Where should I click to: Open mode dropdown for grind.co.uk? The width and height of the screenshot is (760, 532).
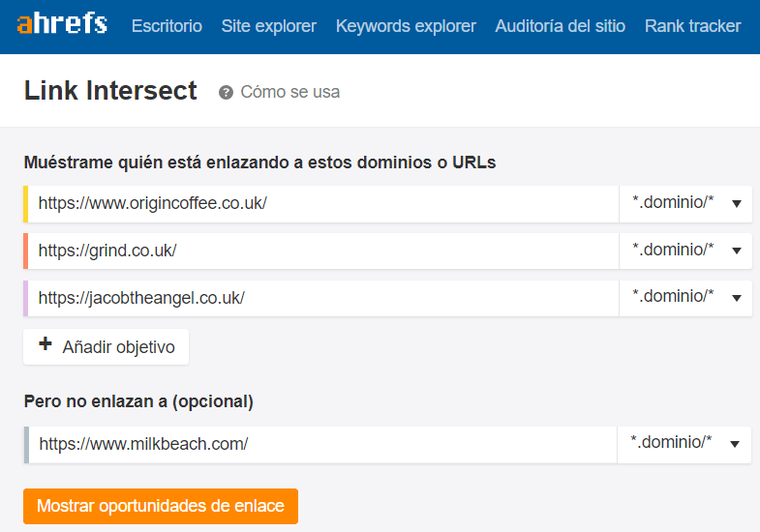pos(685,251)
